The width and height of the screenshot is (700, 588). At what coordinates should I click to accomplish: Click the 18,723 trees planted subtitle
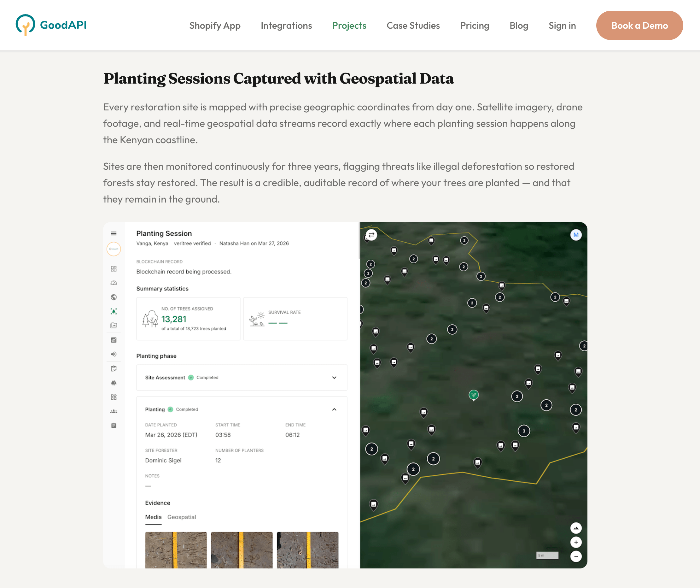[194, 329]
